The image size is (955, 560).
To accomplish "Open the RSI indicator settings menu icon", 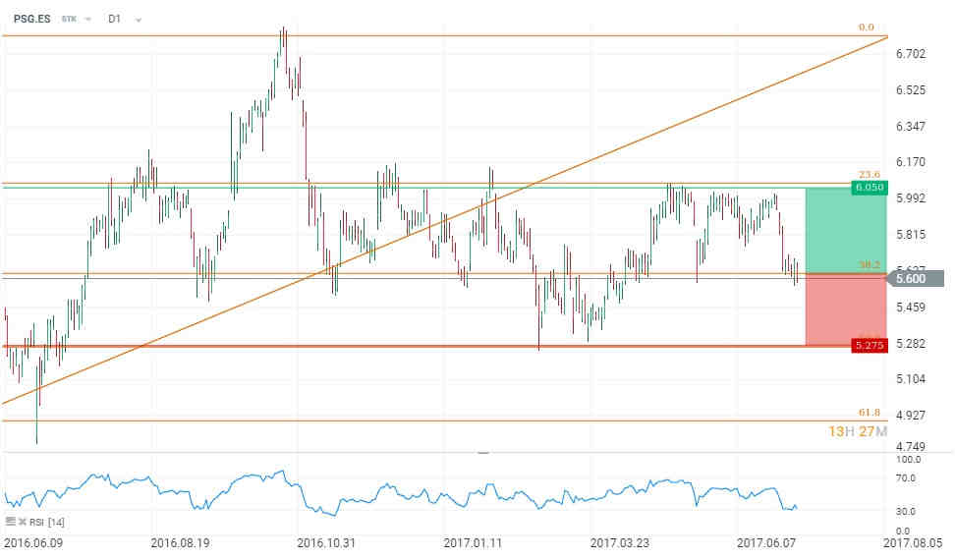I will tap(10, 522).
